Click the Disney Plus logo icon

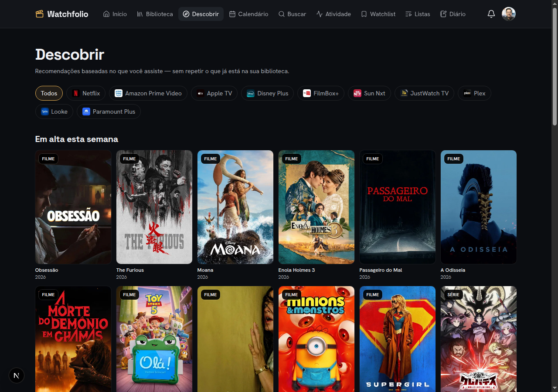(x=251, y=93)
